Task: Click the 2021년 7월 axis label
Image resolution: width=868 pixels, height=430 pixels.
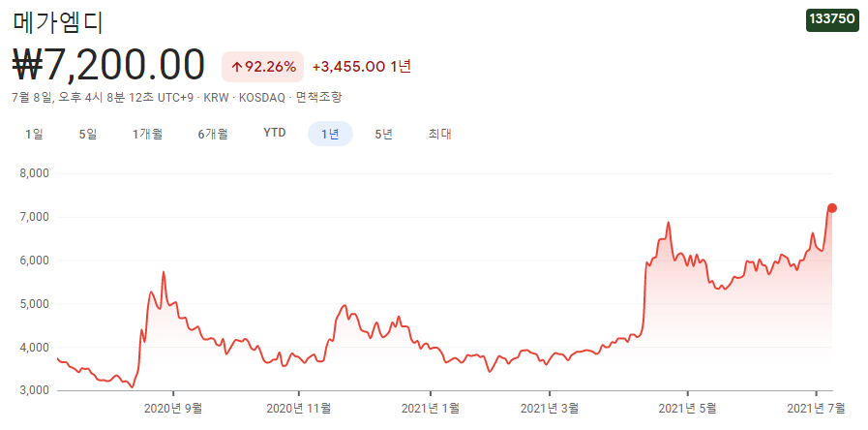Action: [816, 409]
